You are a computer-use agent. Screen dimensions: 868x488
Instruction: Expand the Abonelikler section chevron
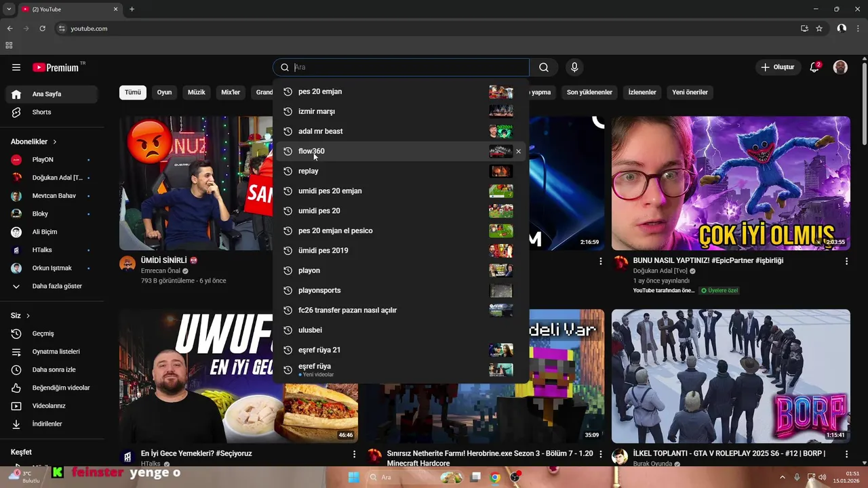(x=55, y=142)
